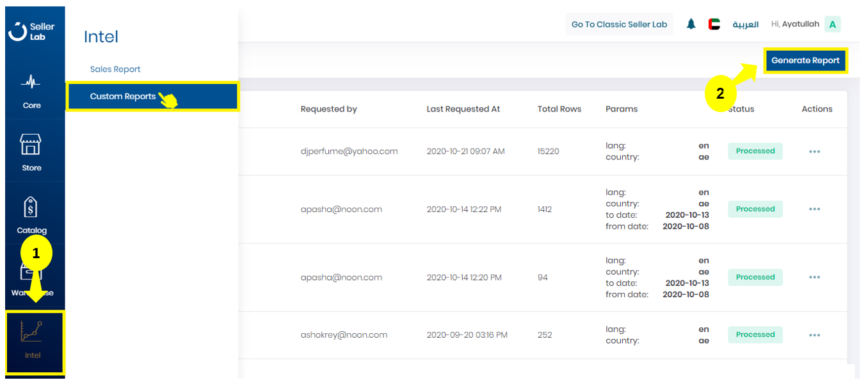Open actions menu for 94-row report
868x387 pixels.
[814, 277]
